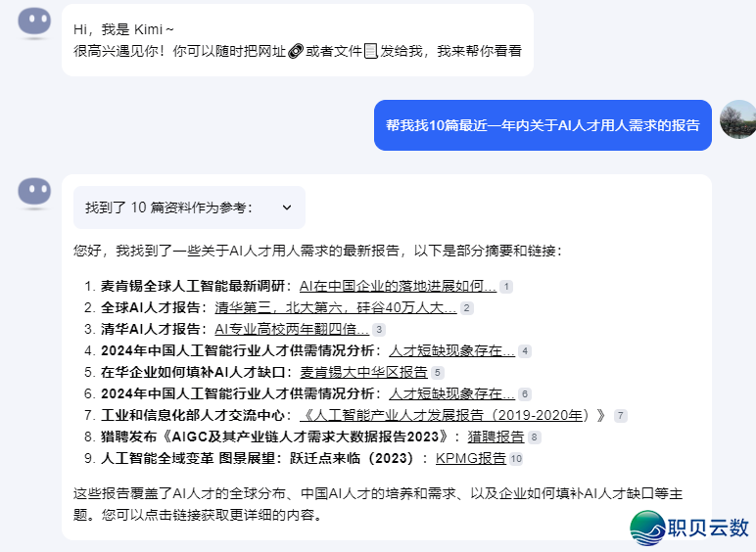Screen dimensions: 756x552
Task: Click intro sentence '您好，我找到了一些关于AI人才...'
Action: pos(317,251)
